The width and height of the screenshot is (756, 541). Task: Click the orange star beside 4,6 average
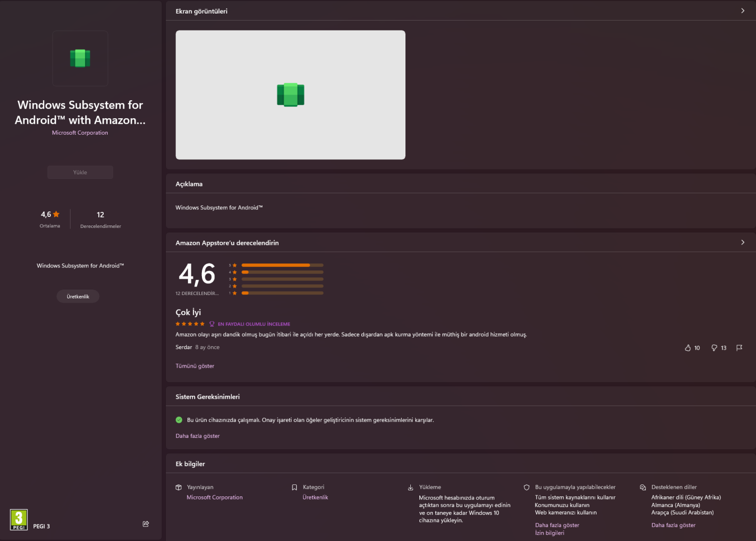point(56,214)
